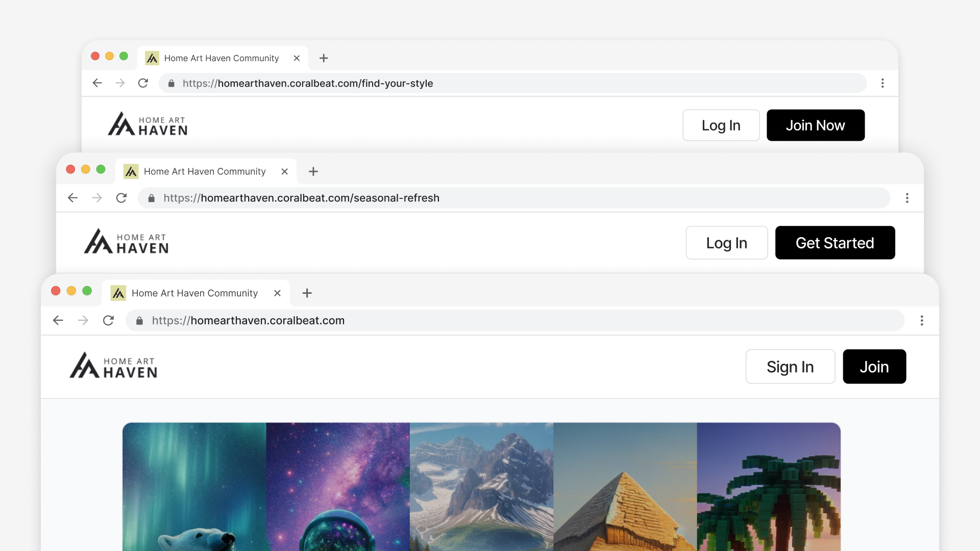Image resolution: width=980 pixels, height=551 pixels.
Task: Close the tab in the front window
Action: 277,293
